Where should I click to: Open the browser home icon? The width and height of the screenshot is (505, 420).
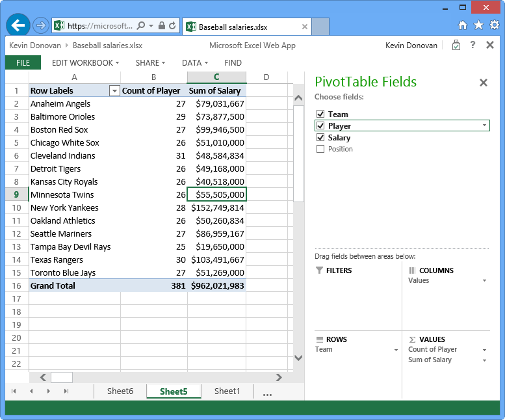pos(463,25)
